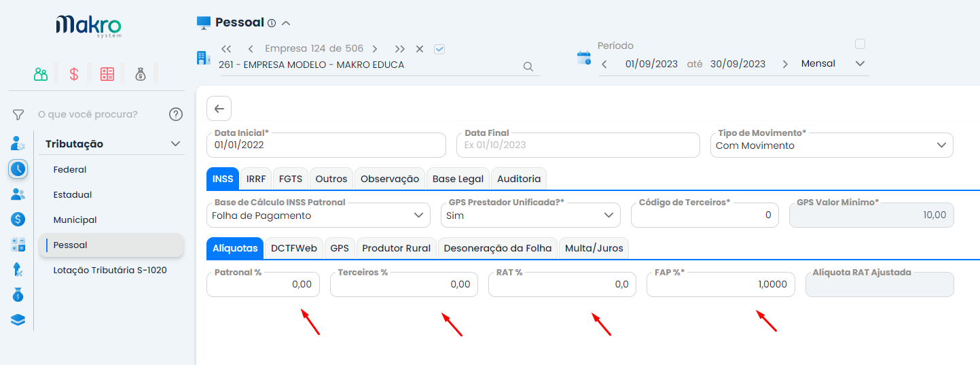Click the Patronal % field
The width and height of the screenshot is (980, 365).
coord(263,285)
